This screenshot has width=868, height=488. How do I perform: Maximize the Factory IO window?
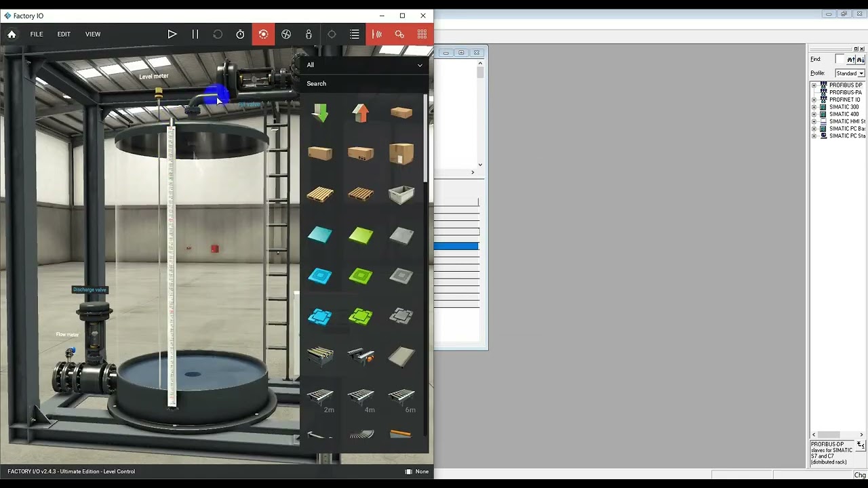click(x=402, y=16)
